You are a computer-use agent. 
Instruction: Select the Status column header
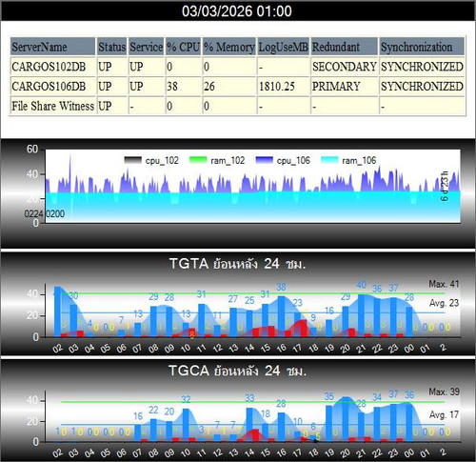tap(111, 47)
